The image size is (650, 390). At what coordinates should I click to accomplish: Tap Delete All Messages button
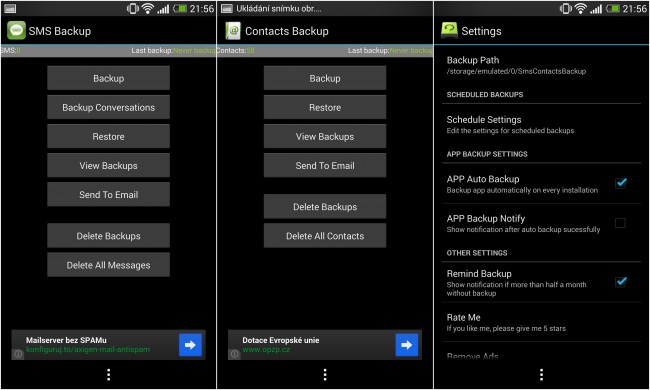tap(109, 265)
